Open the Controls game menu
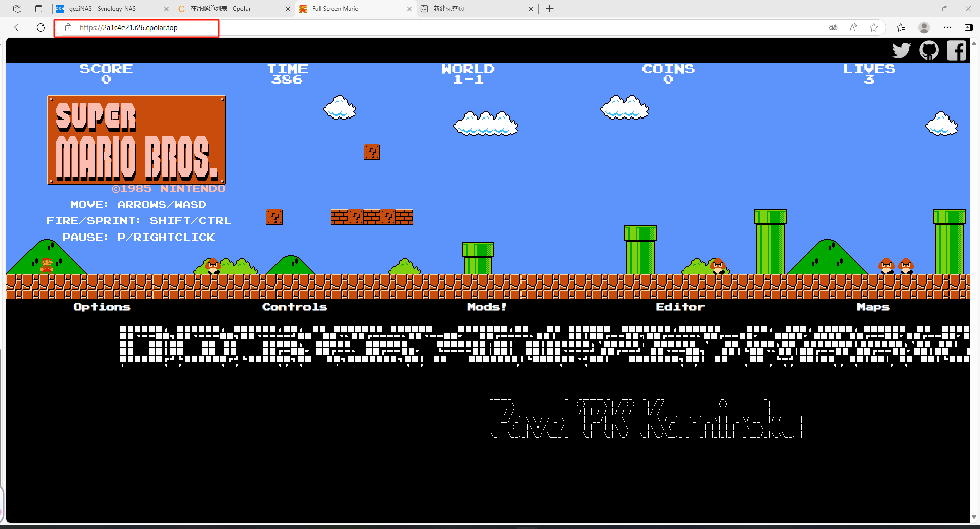This screenshot has height=529, width=980. pos(295,307)
